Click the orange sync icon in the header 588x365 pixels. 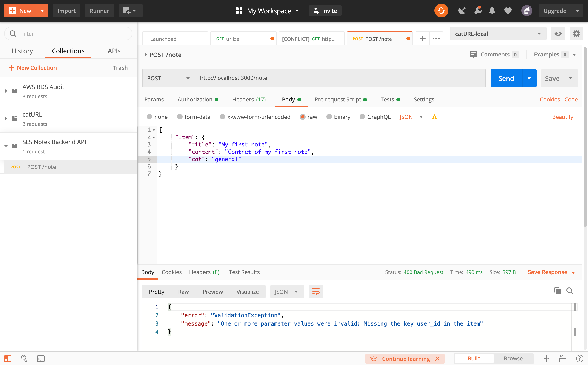441,11
